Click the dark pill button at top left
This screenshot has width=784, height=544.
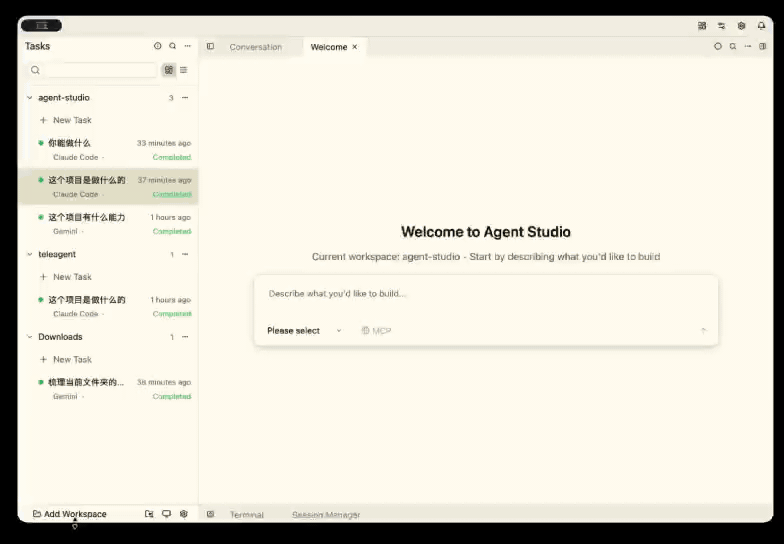click(42, 26)
